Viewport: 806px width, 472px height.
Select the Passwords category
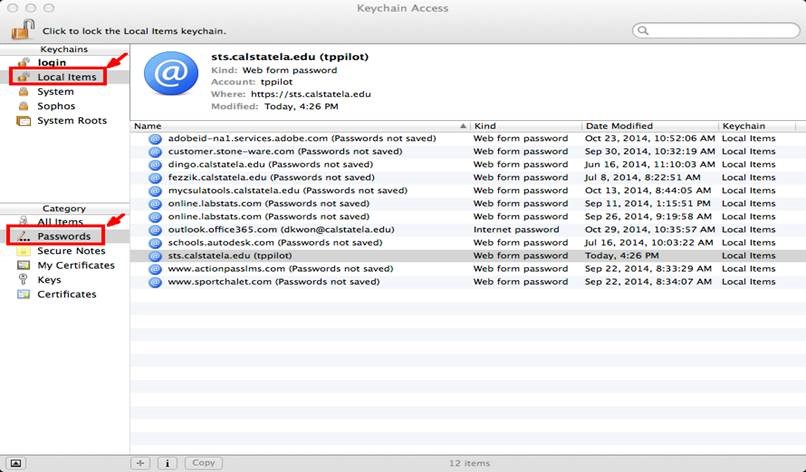[x=64, y=236]
